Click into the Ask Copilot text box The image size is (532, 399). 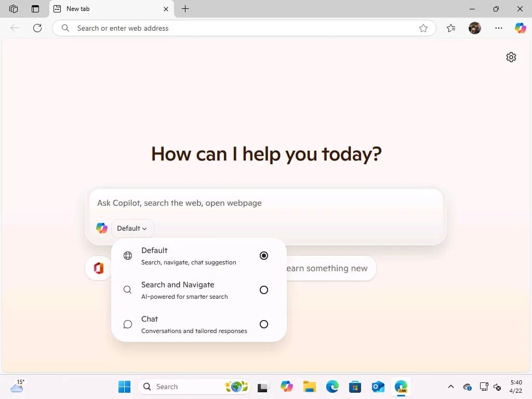pyautogui.click(x=266, y=203)
